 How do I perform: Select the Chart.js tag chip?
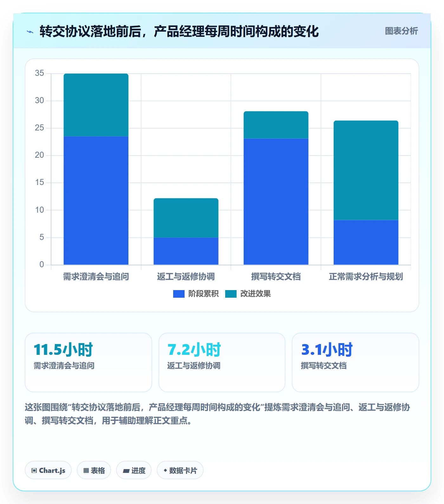coord(48,470)
